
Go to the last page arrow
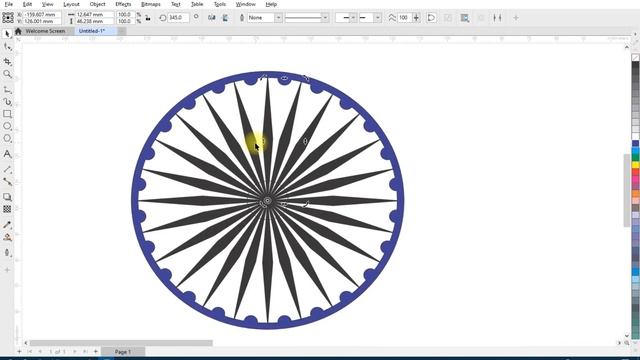(x=85, y=351)
